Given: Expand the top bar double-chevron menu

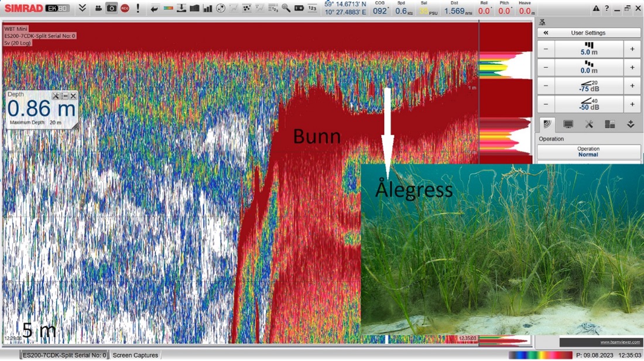Looking at the screenshot, I should [83, 8].
